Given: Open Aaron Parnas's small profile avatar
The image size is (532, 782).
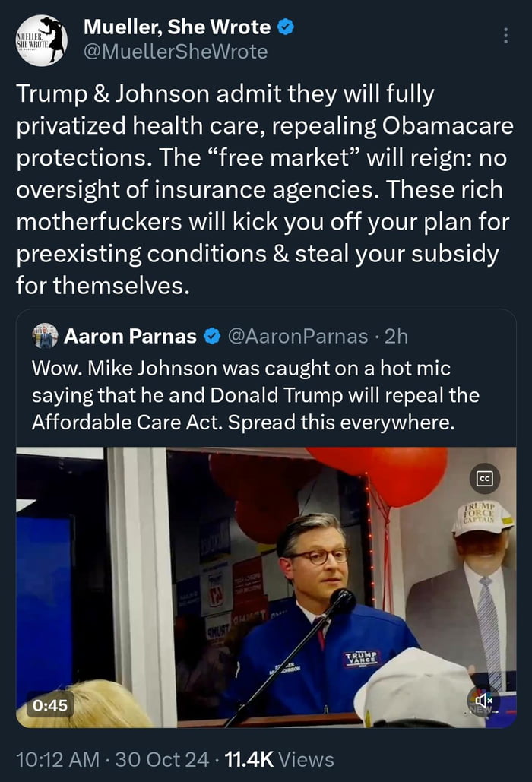Looking at the screenshot, I should (x=45, y=335).
